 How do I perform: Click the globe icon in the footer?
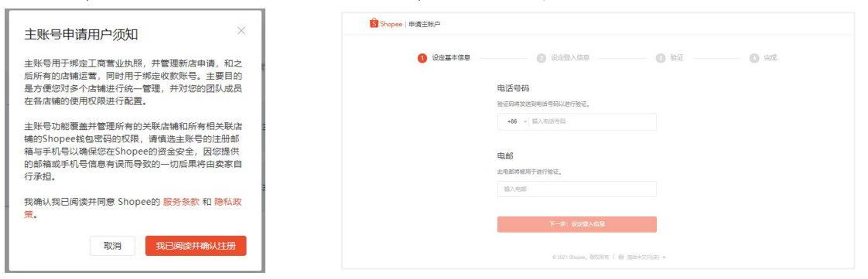coord(621,257)
